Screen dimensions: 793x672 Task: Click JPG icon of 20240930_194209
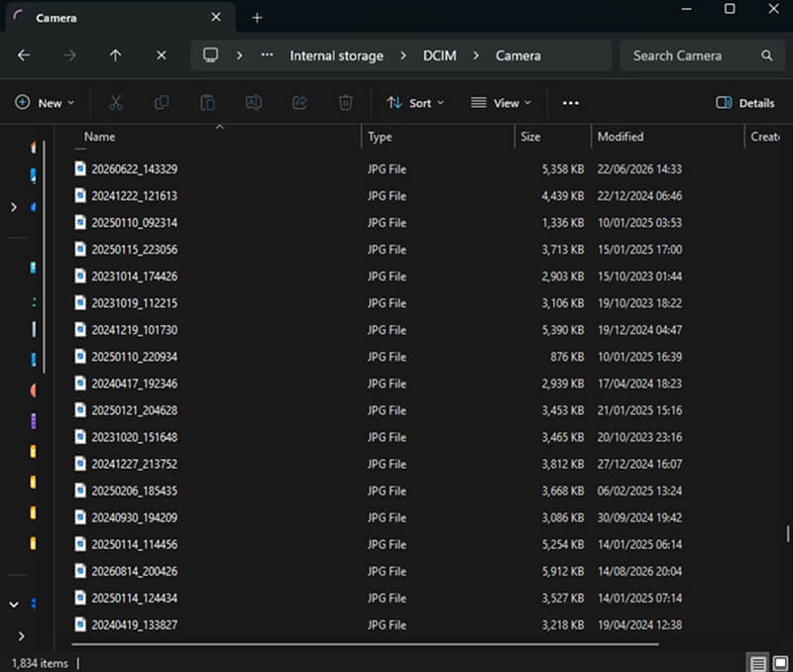pos(80,516)
